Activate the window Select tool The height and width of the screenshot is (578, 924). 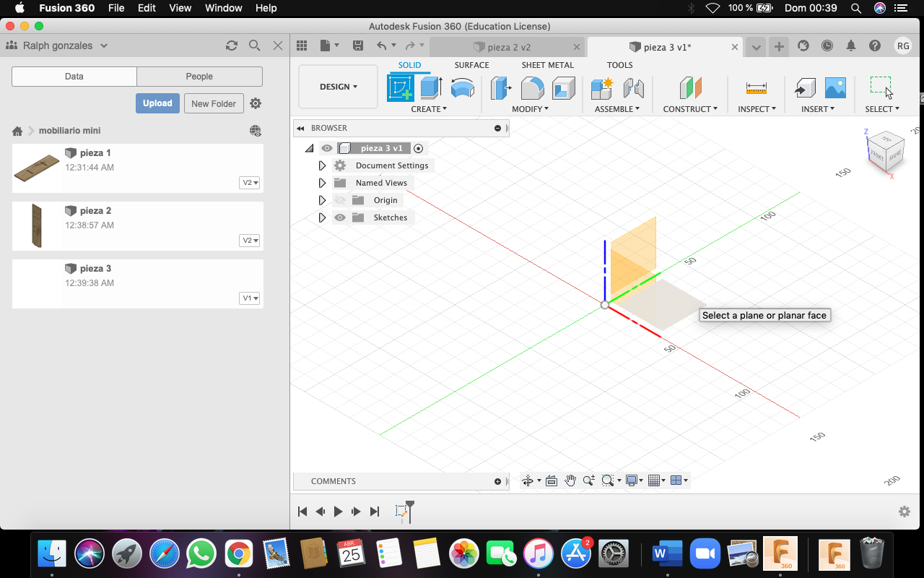click(881, 87)
